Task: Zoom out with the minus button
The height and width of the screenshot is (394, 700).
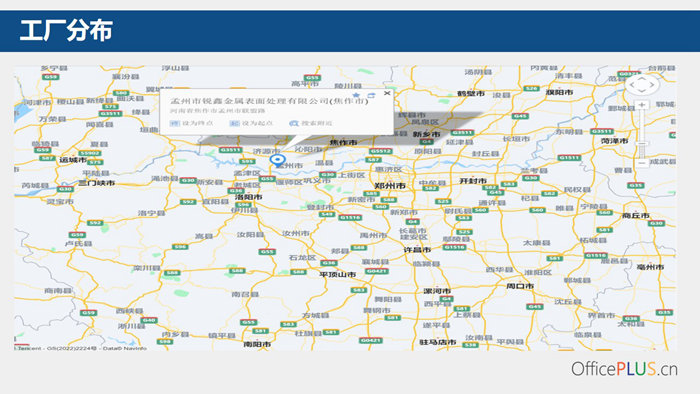Action: (x=642, y=163)
